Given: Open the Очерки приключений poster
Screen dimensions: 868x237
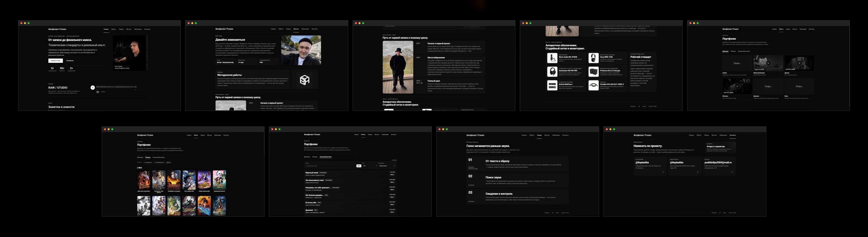Looking at the screenshot, I should tap(204, 180).
